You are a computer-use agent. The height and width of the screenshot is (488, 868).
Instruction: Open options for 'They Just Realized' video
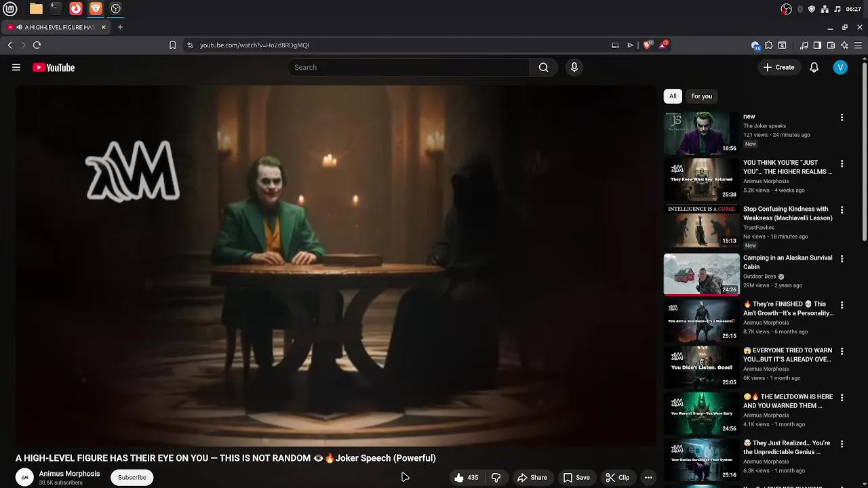point(842,444)
